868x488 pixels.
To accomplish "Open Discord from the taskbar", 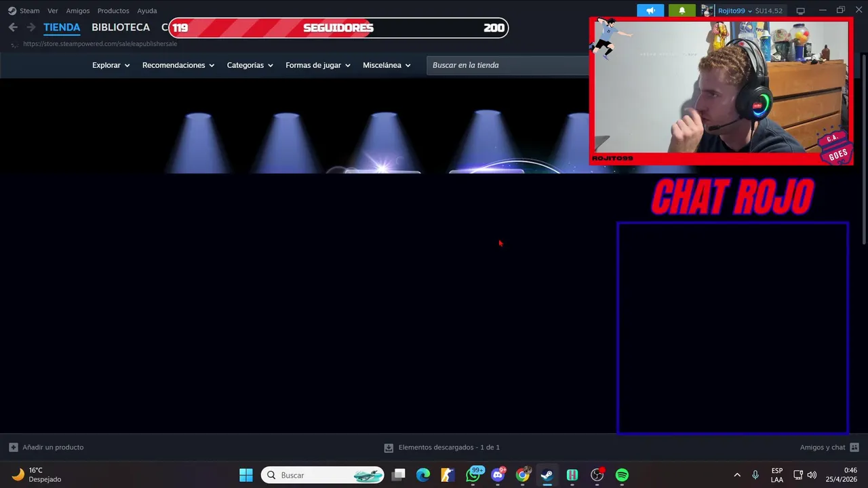I will pyautogui.click(x=498, y=475).
